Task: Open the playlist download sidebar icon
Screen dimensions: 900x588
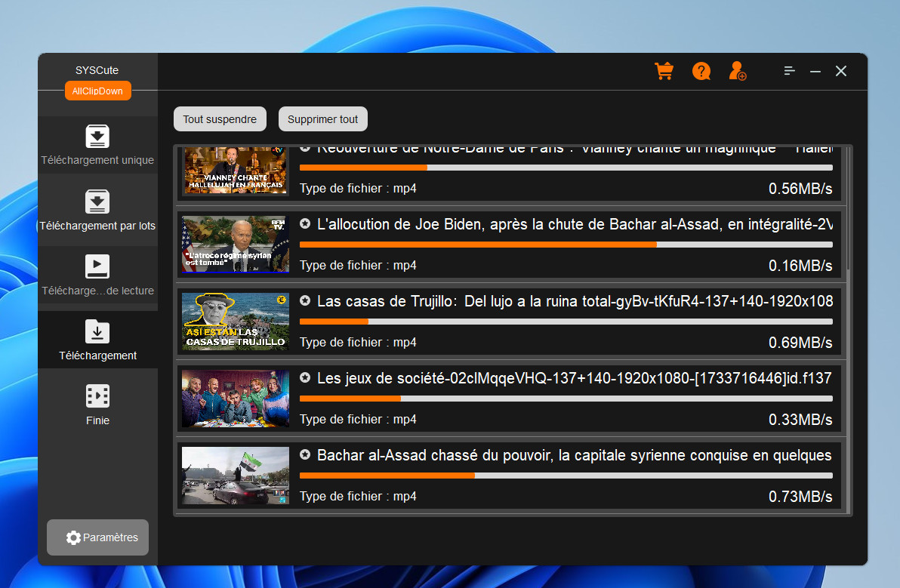Action: pyautogui.click(x=97, y=275)
